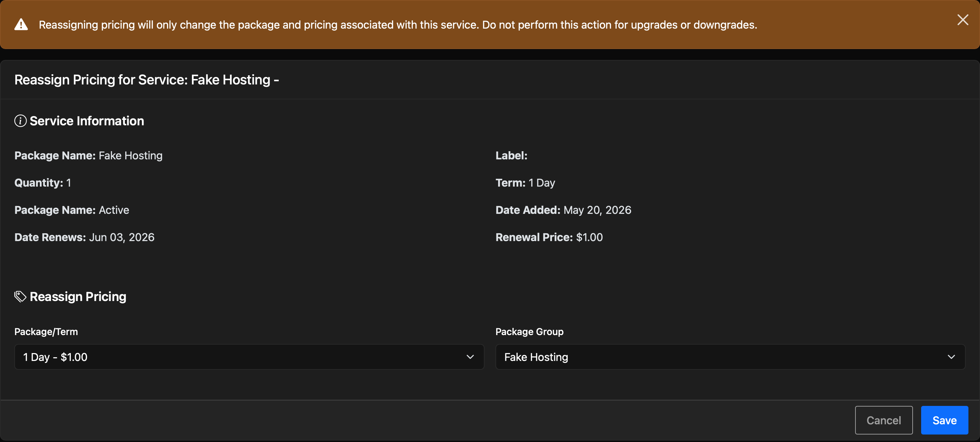Cancel the pricing reassignment

pyautogui.click(x=883, y=420)
